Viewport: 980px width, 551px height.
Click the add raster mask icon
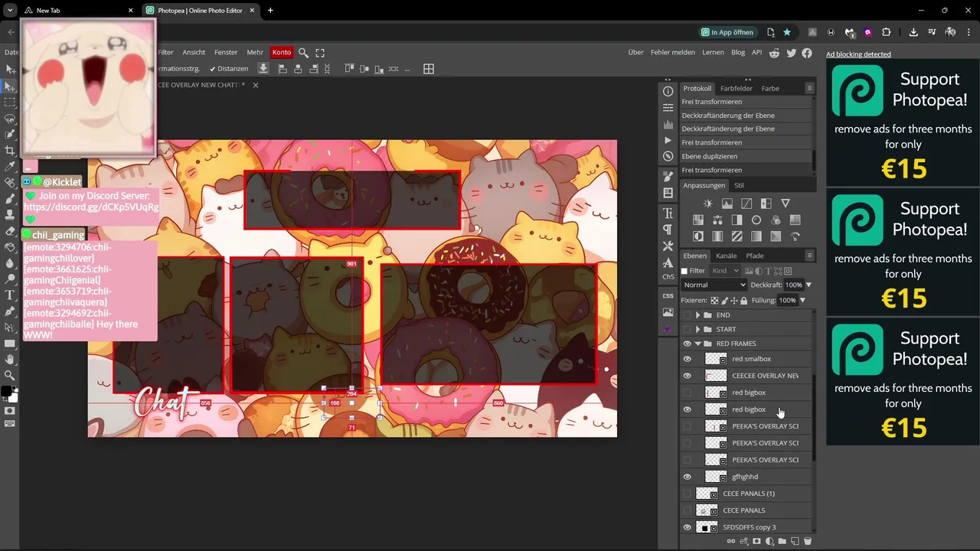click(756, 541)
